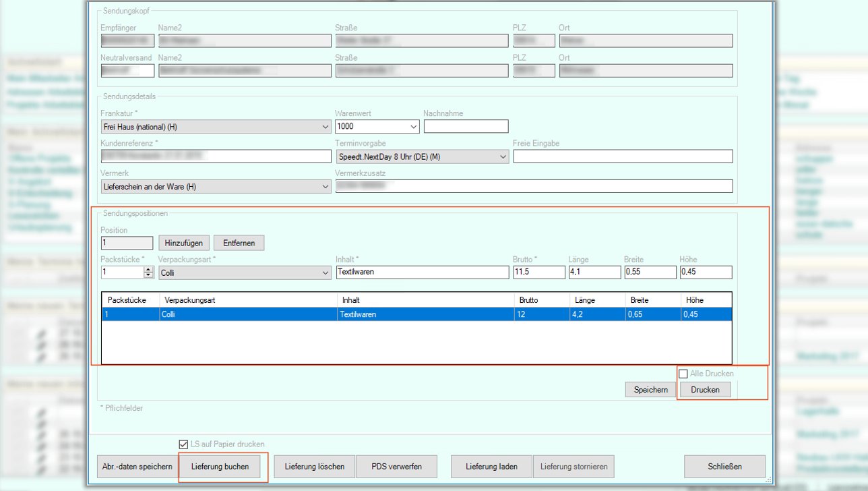This screenshot has height=491, width=868.
Task: Click the Lieferung buchen button
Action: click(x=220, y=467)
